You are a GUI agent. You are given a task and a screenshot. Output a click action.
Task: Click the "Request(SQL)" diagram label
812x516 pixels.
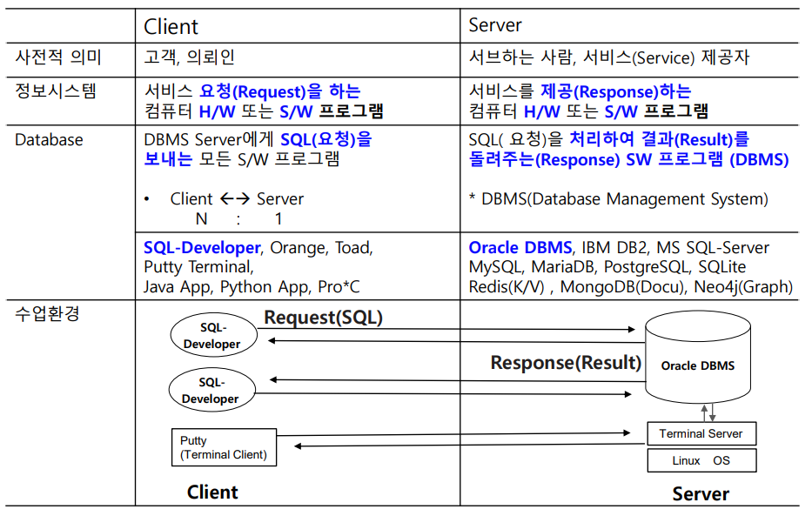[x=323, y=318]
